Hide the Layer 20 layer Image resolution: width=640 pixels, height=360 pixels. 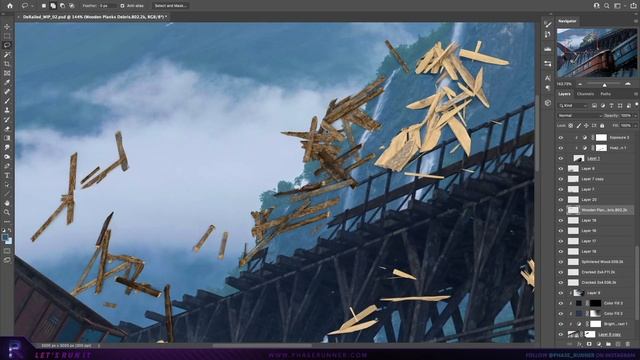tap(561, 200)
